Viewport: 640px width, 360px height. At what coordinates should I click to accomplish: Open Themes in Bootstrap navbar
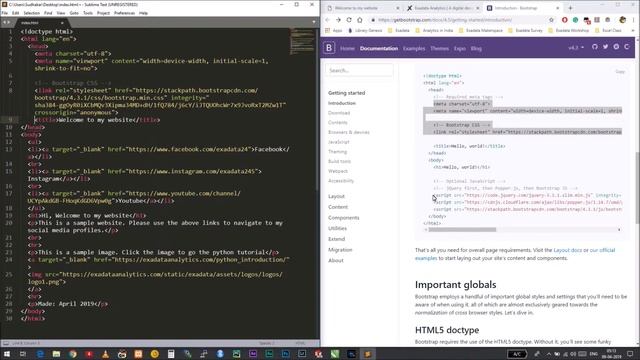tap(440, 49)
